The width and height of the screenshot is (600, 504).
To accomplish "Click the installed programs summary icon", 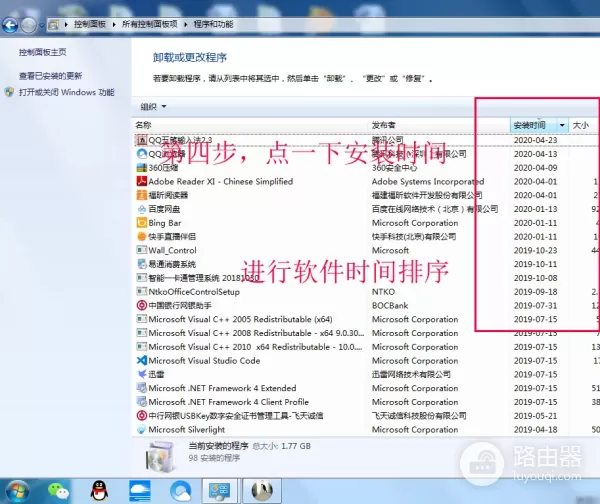I will [x=160, y=456].
